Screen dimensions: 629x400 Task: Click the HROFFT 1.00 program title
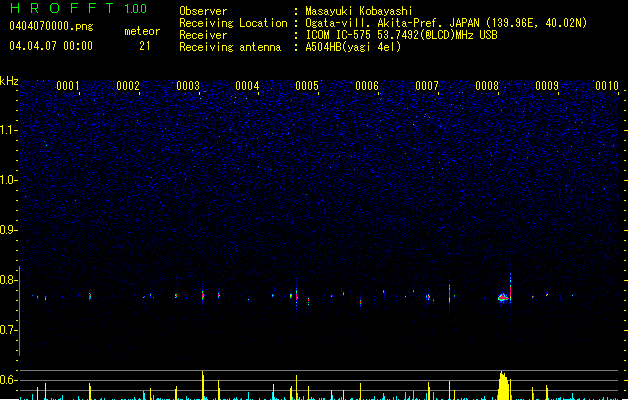click(78, 8)
